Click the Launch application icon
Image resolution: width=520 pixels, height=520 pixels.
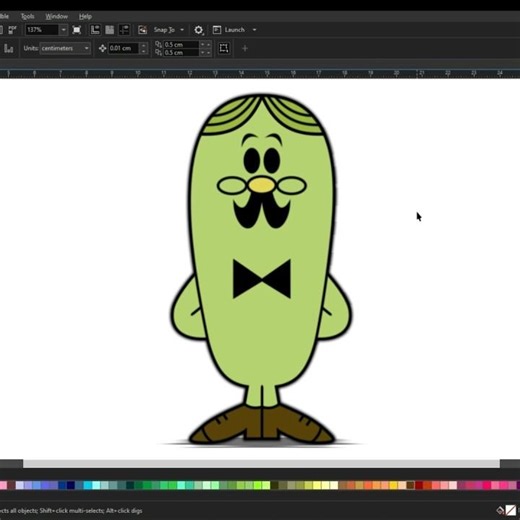pos(217,30)
